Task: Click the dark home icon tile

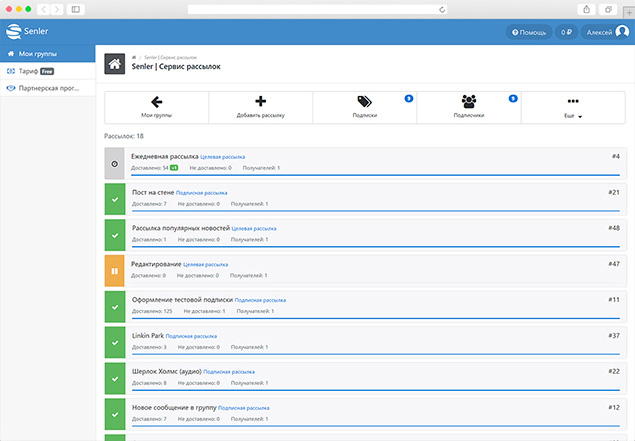Action: (115, 64)
